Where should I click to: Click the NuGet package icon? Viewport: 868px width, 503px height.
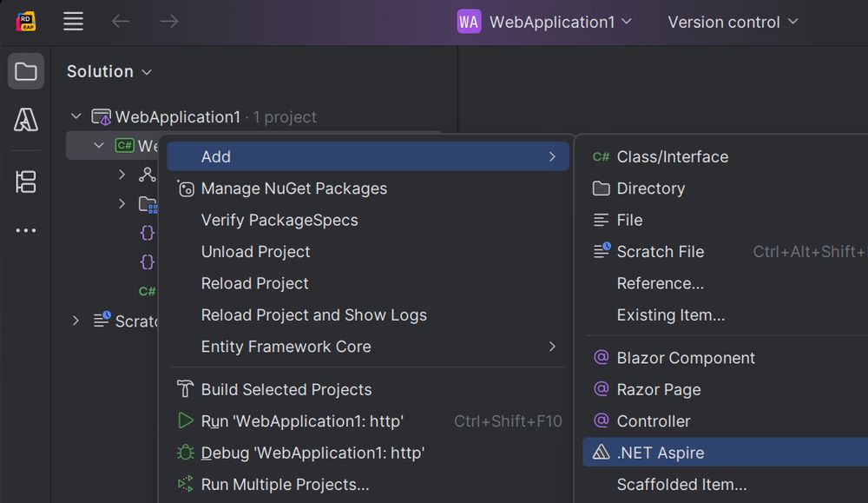pos(186,189)
